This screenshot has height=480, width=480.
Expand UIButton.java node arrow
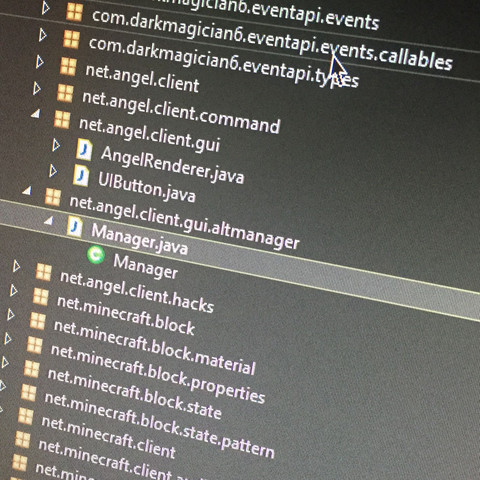coord(53,171)
